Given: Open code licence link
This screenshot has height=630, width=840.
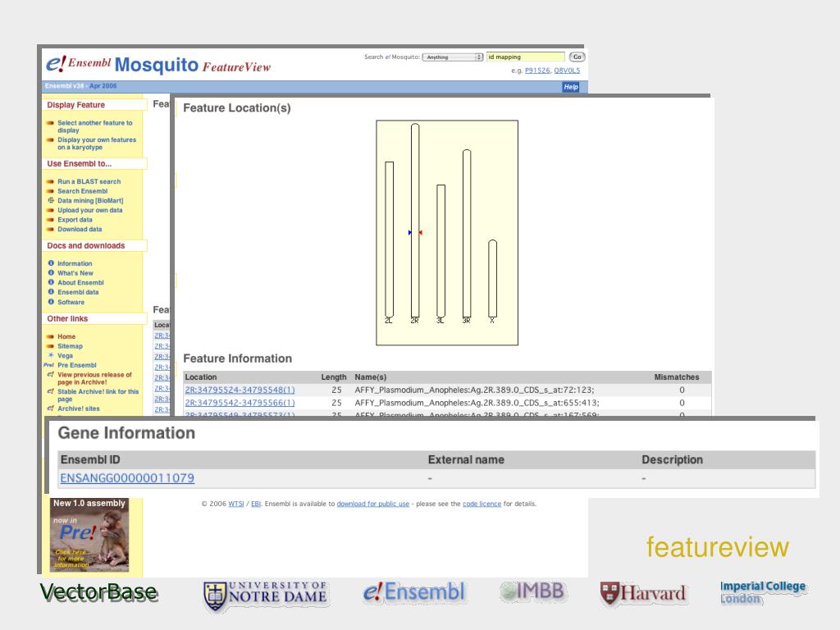Looking at the screenshot, I should pyautogui.click(x=482, y=504).
